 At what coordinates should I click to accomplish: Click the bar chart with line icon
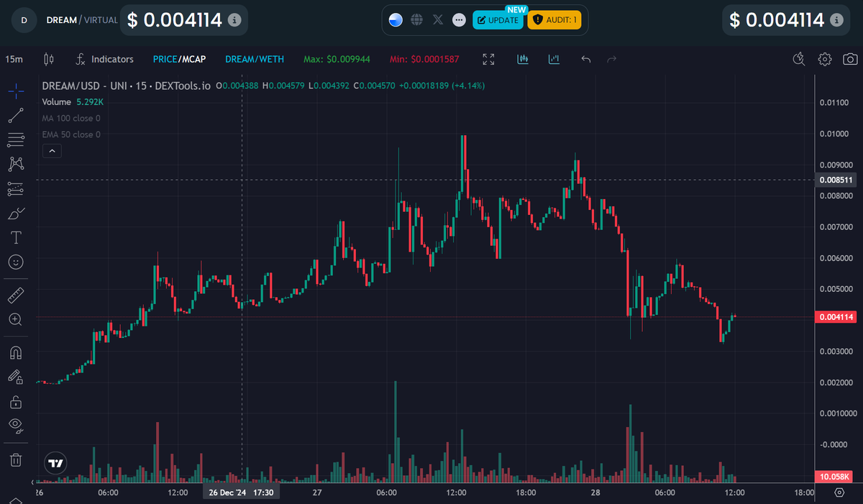click(x=554, y=59)
